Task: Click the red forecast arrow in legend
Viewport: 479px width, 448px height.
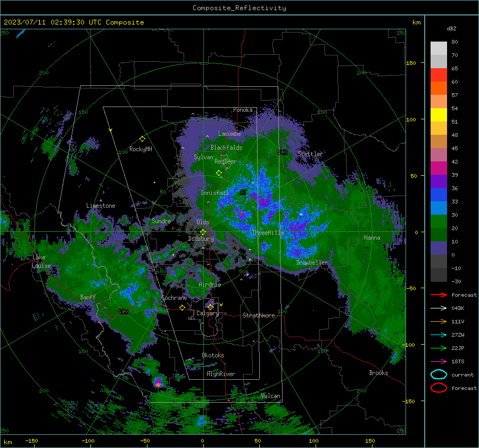Action: (x=439, y=295)
